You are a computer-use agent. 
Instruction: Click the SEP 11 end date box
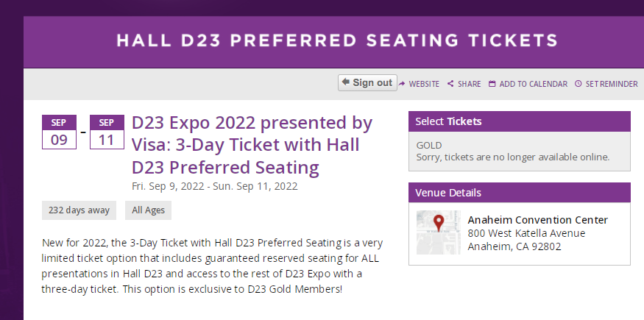tap(107, 132)
